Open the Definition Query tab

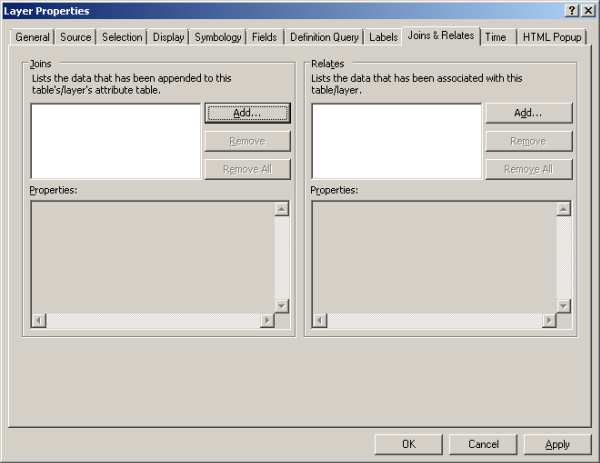323,37
